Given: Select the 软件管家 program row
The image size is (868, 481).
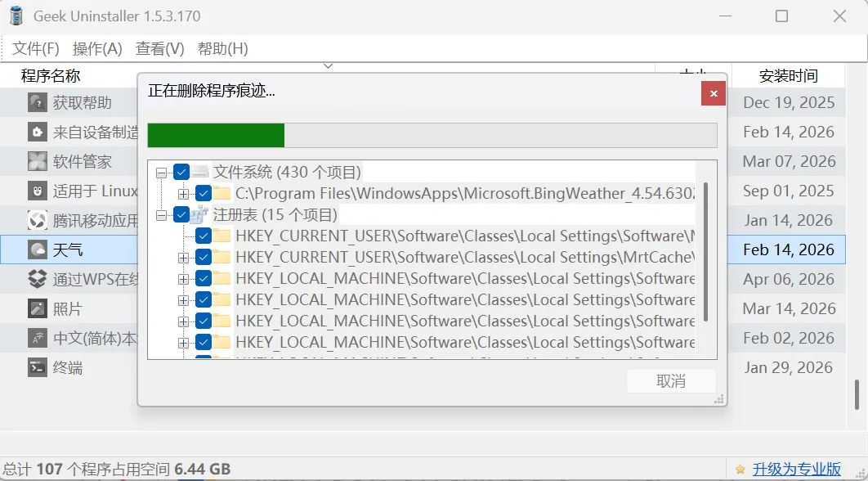Looking at the screenshot, I should 423,161.
